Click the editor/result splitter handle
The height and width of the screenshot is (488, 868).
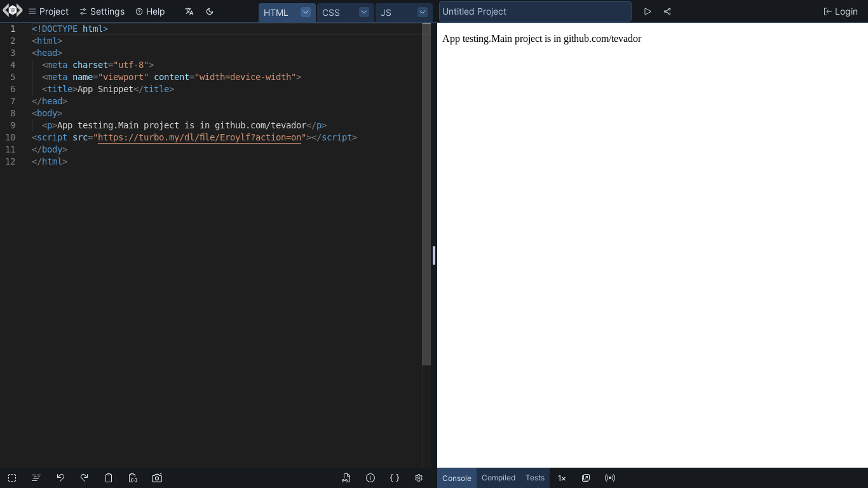(434, 255)
